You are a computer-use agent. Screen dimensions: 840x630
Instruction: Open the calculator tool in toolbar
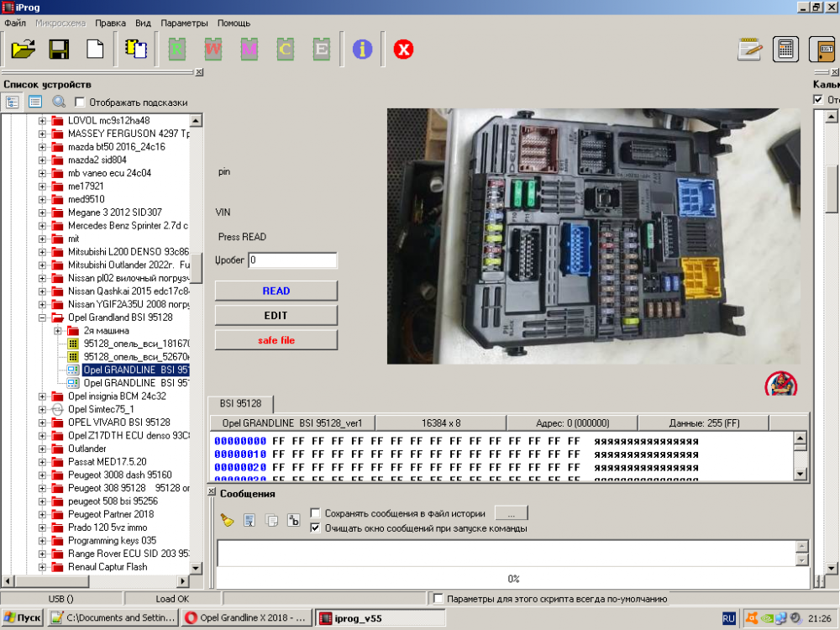click(x=785, y=50)
